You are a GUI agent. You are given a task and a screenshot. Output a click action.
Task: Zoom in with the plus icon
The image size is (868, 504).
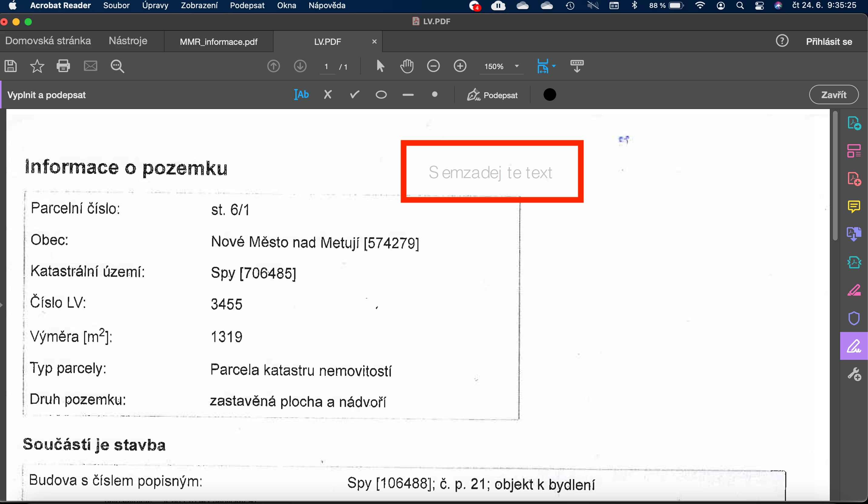[460, 66]
